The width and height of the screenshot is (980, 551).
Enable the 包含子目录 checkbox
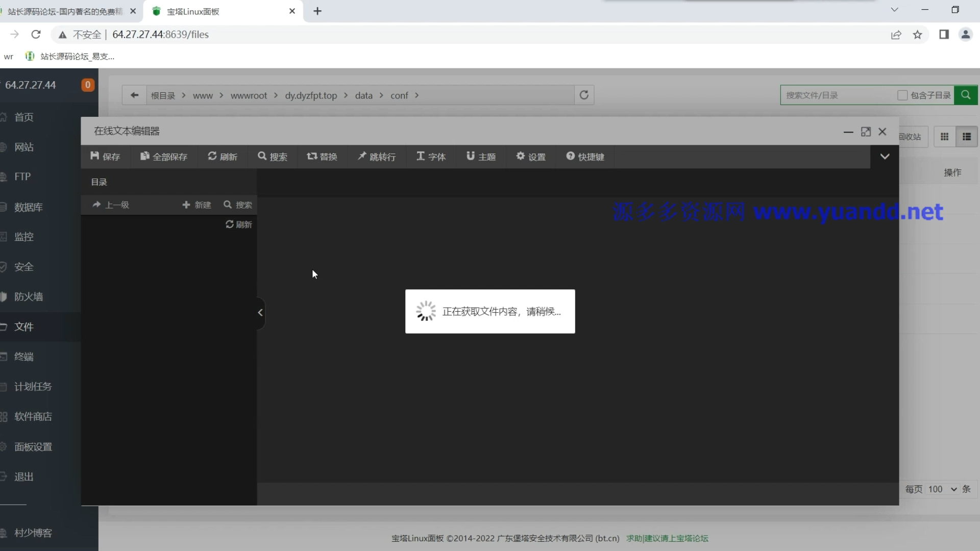coord(902,95)
